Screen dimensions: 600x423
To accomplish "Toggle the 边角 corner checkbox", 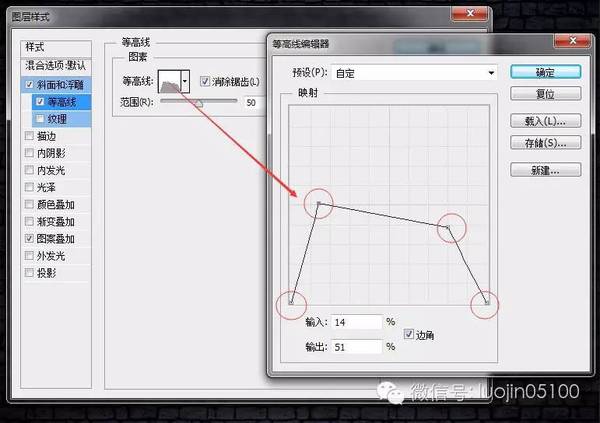I will tap(409, 334).
